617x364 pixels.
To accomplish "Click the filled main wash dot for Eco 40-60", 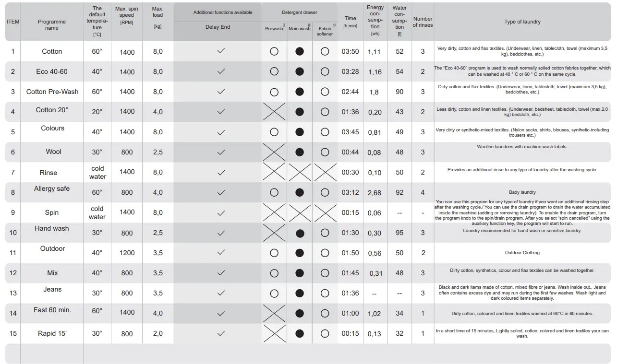I will 300,71.
